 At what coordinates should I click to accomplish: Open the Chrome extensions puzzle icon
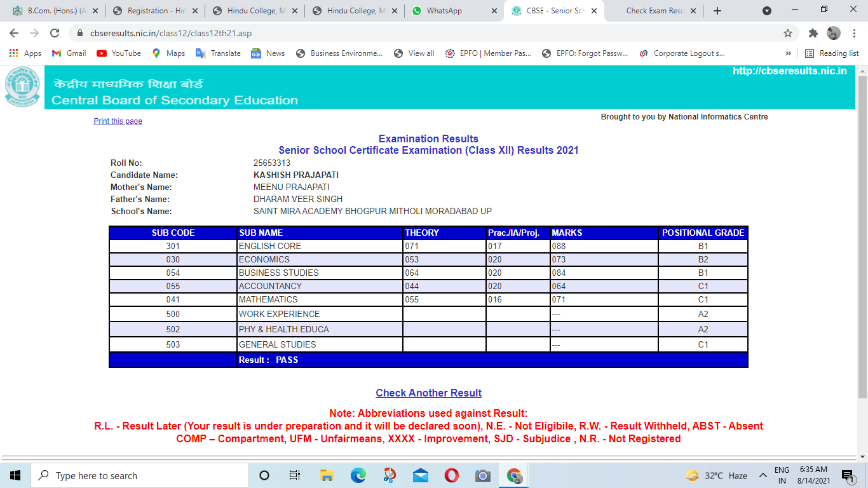pos(813,33)
